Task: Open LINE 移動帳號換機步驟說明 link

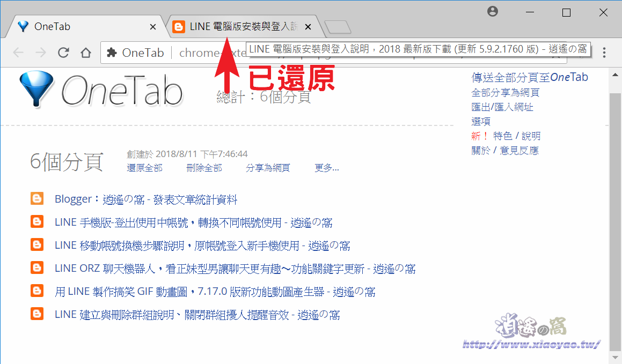Action: pos(202,246)
